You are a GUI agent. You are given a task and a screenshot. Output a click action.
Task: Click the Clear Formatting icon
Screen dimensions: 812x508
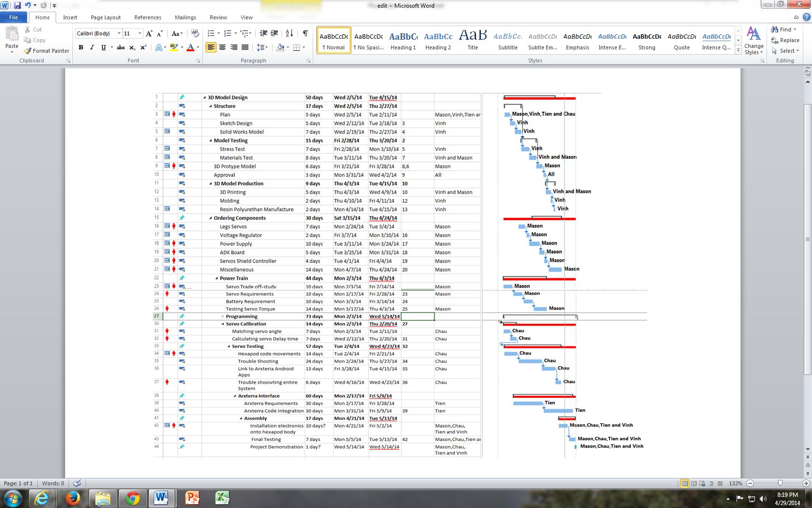click(x=195, y=33)
